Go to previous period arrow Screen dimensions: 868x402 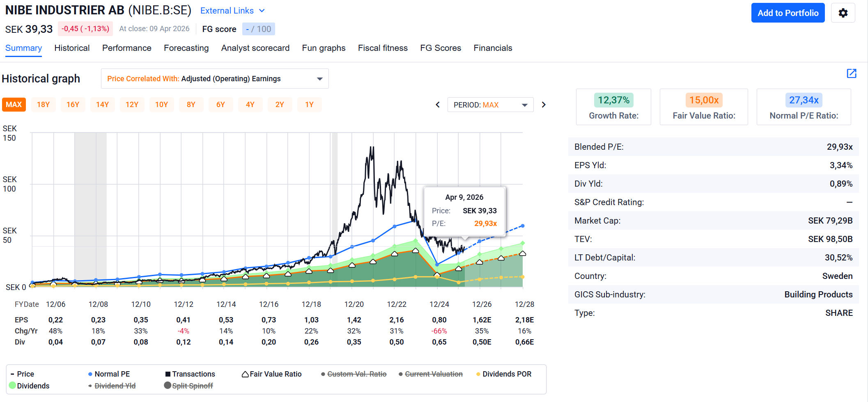pos(438,105)
